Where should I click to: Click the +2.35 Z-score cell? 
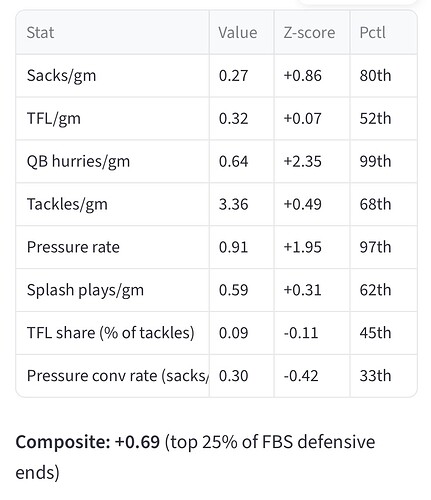coord(312,161)
